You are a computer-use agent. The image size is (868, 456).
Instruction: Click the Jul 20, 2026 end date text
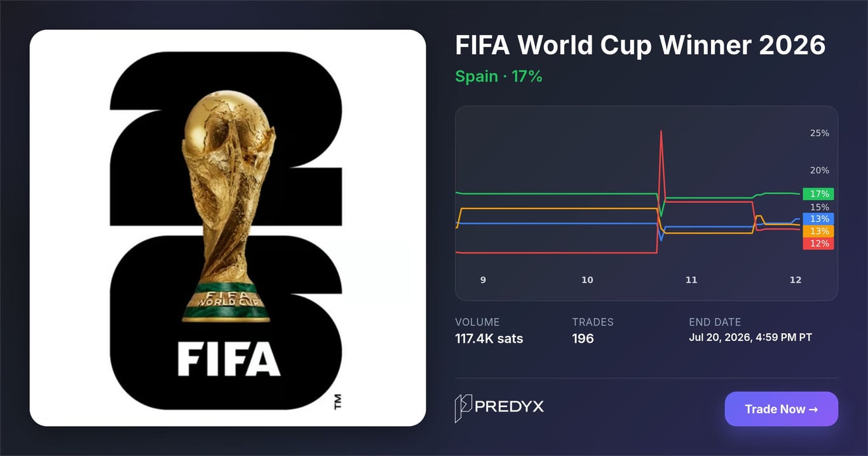[750, 337]
